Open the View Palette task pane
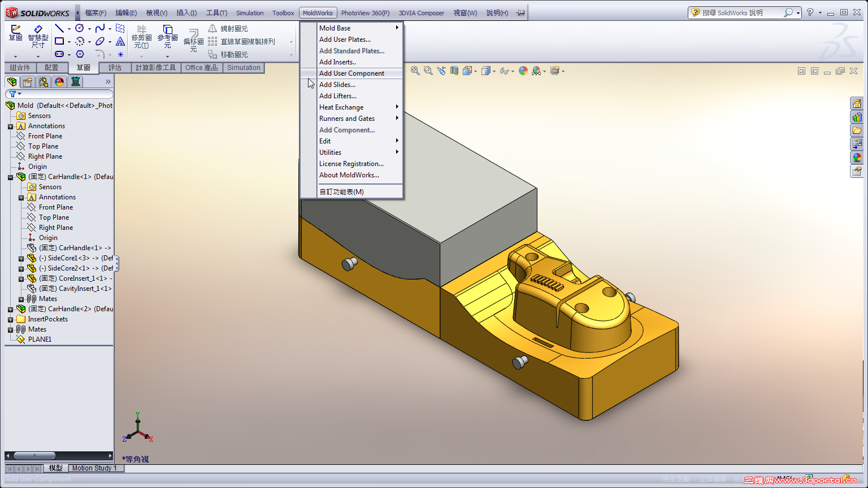The height and width of the screenshot is (488, 868). click(x=857, y=144)
